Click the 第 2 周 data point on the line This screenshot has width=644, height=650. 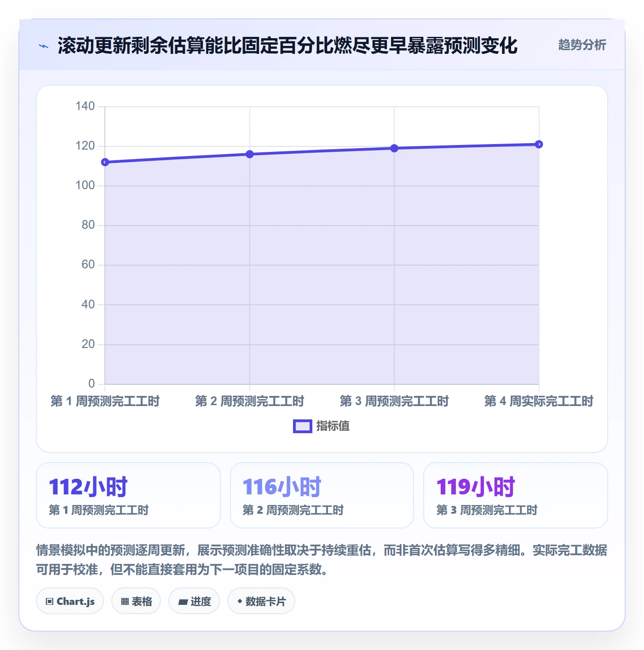point(250,154)
